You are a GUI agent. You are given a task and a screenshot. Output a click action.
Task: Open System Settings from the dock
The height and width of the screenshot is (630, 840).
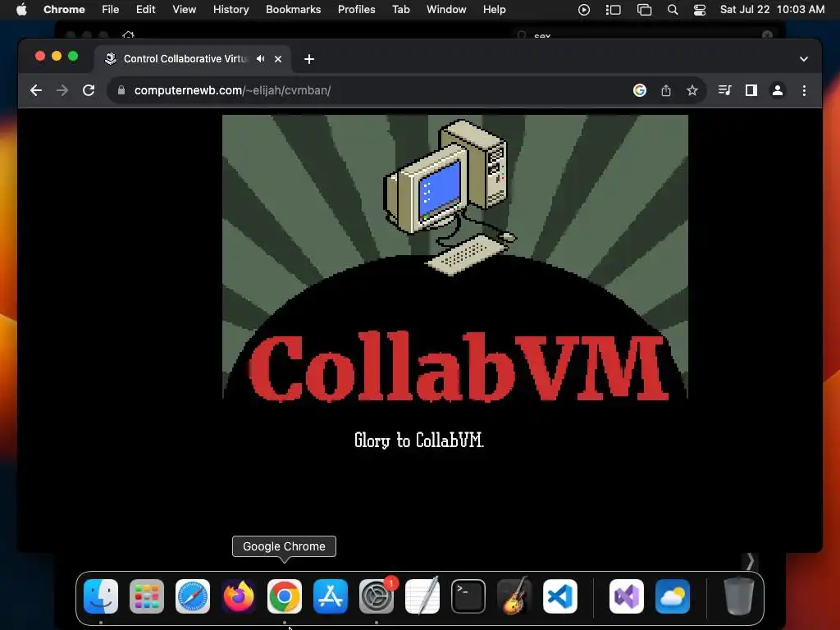click(x=377, y=596)
